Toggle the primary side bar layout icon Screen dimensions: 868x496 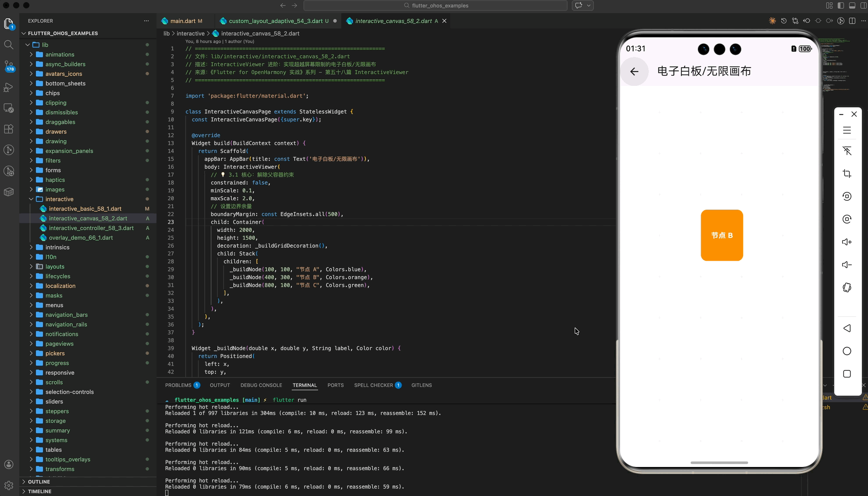click(840, 6)
